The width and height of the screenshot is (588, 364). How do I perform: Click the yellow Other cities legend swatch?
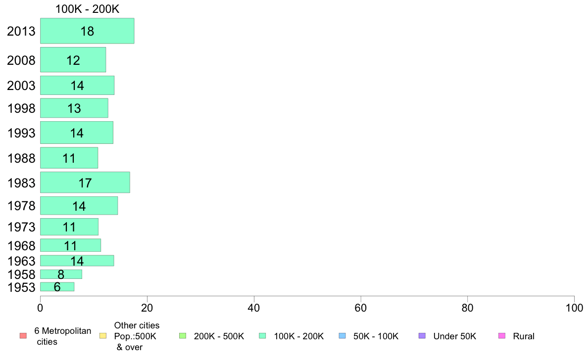[103, 336]
